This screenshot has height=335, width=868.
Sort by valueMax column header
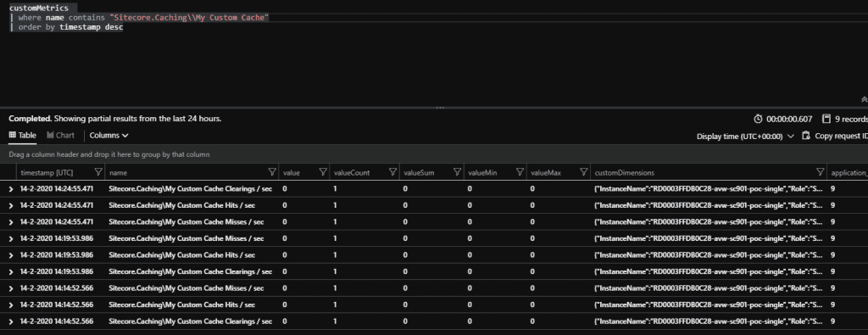click(546, 173)
